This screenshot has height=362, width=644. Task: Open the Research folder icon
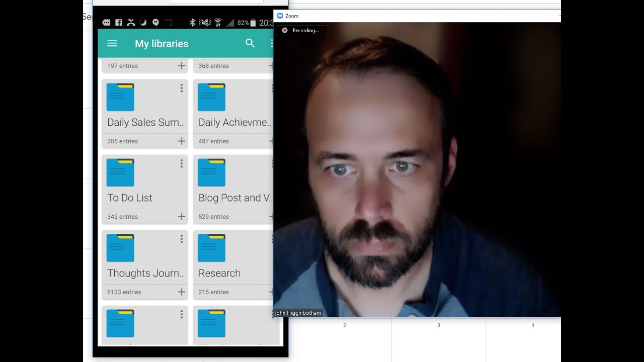click(211, 248)
